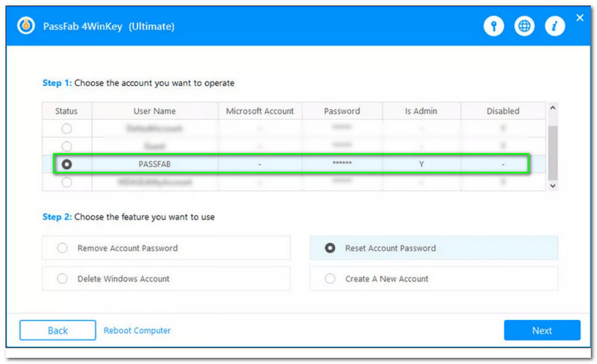Screen dimensions: 597x364
Task: Choose Delete Windows Account option
Action: 63,279
